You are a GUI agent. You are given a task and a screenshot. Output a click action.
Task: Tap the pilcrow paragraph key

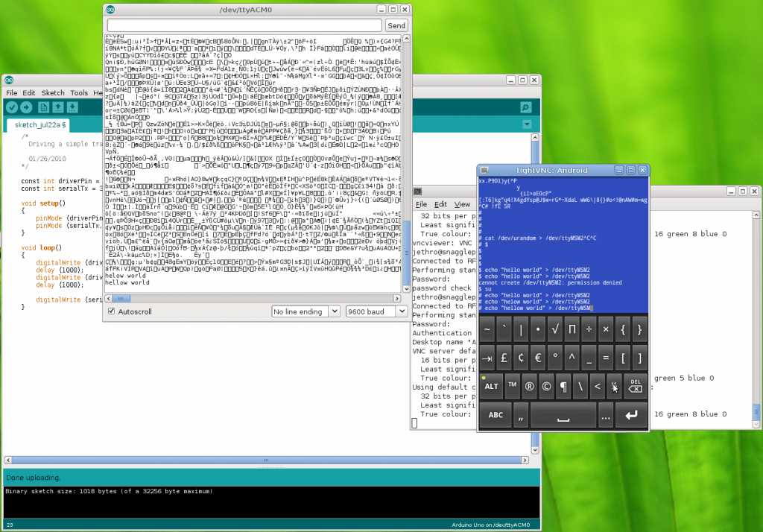[x=563, y=387]
